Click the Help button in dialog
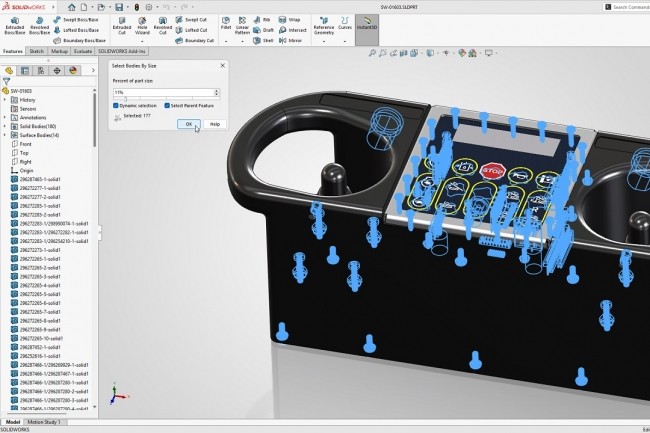Image resolution: width=650 pixels, height=433 pixels. pos(214,124)
